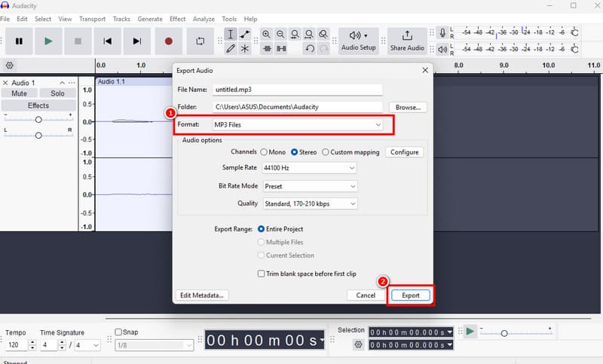Select Multiple Files export range
This screenshot has width=603, height=364.
coord(261,242)
